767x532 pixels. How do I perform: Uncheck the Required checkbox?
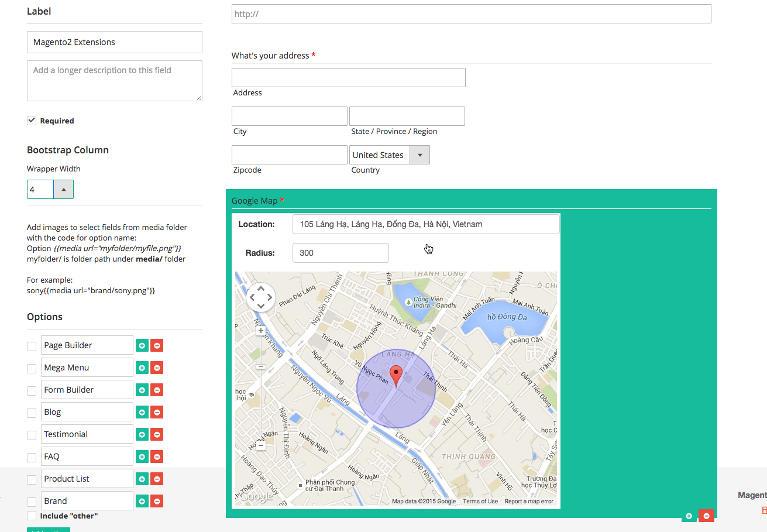click(32, 121)
